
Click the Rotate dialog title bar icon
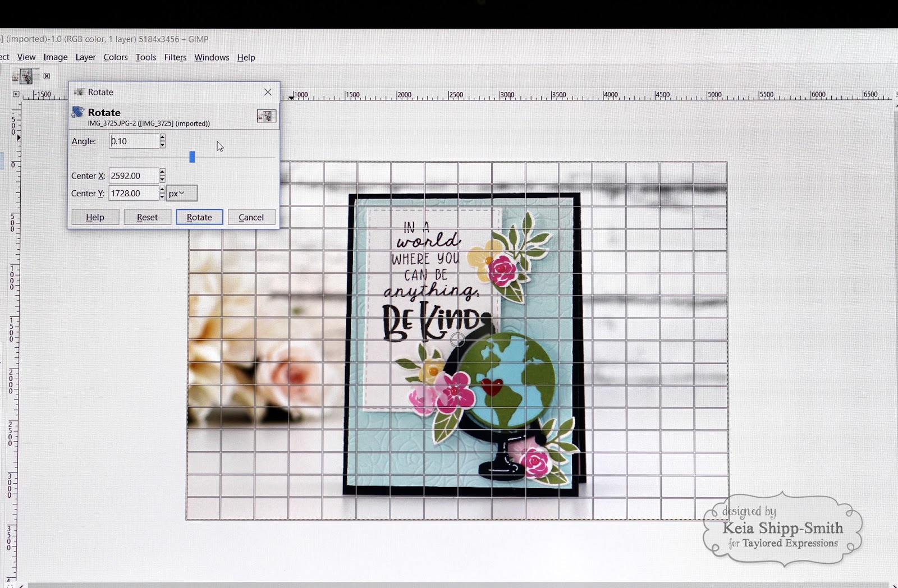coord(79,92)
